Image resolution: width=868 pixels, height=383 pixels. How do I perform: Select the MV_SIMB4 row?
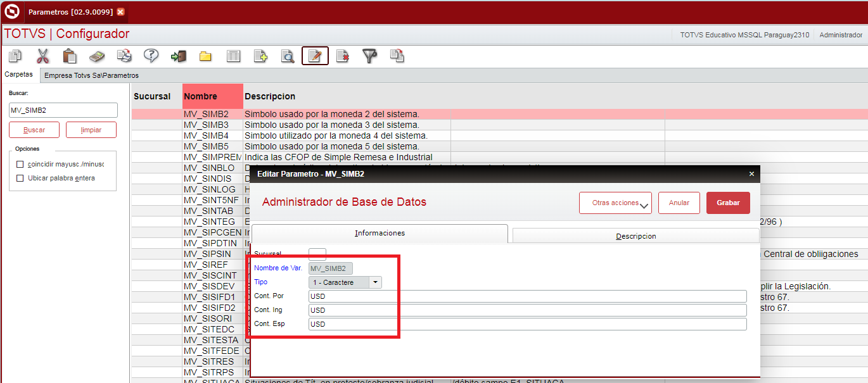499,135
